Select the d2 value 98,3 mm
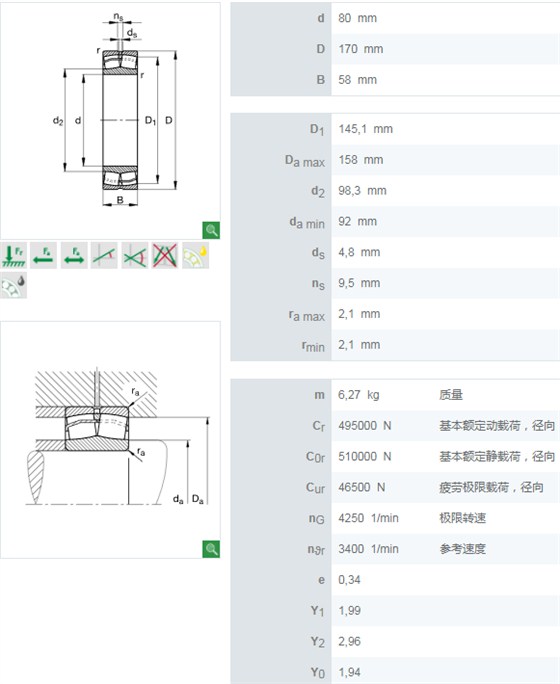This screenshot has height=684, width=560. click(362, 191)
